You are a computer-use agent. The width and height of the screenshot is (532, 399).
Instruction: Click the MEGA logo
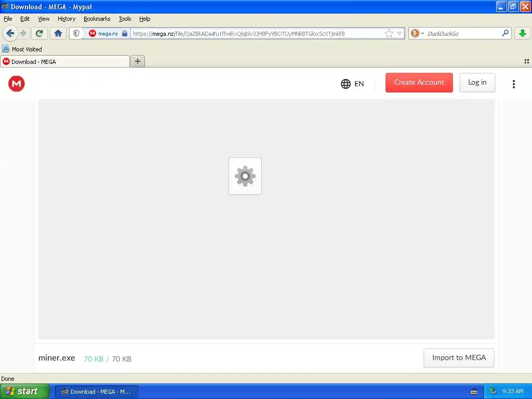point(17,84)
